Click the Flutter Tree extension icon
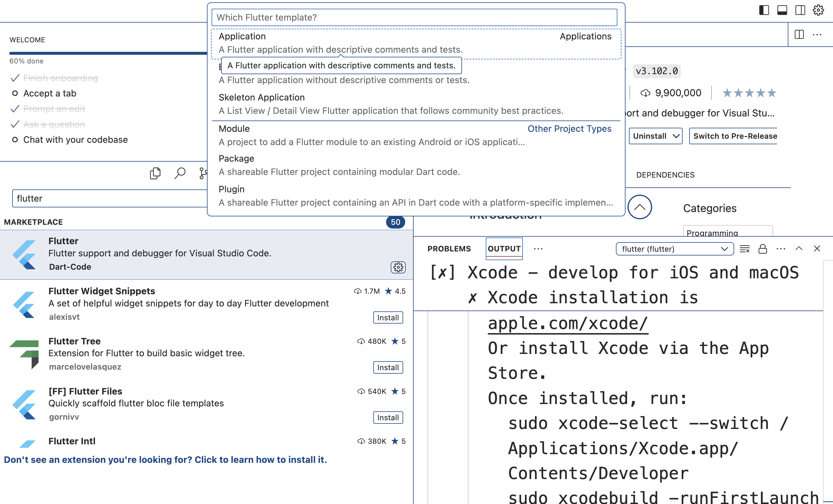This screenshot has width=833, height=504. click(24, 354)
